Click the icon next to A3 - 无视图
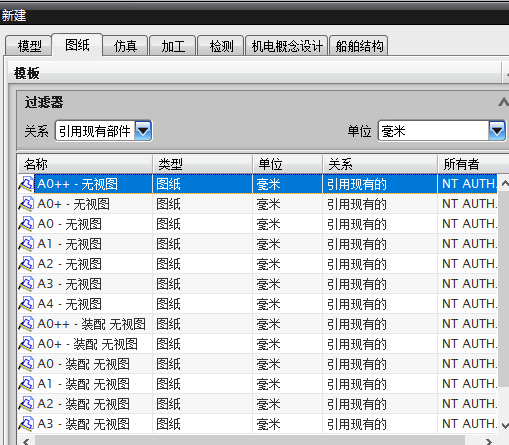The height and width of the screenshot is (445, 509). pyautogui.click(x=26, y=284)
